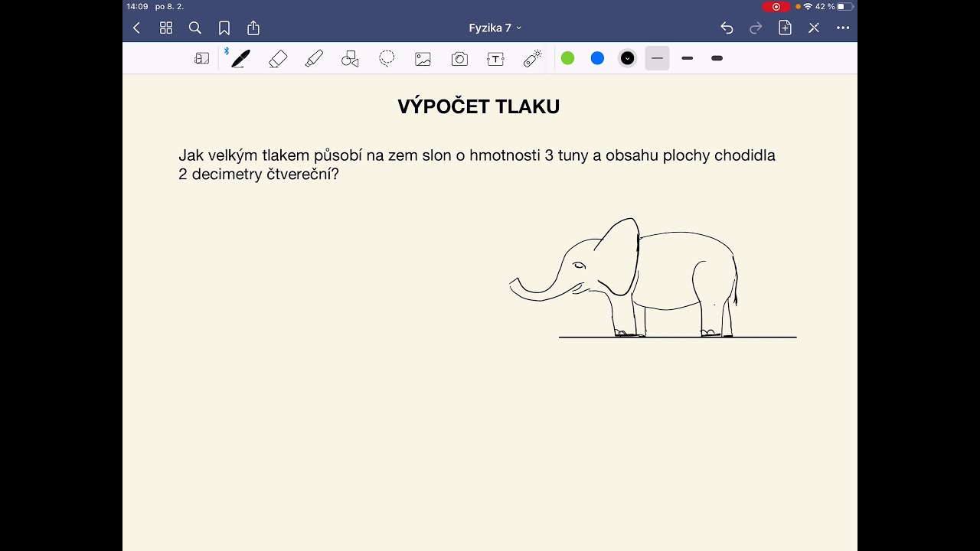Select the Eraser tool
Image resolution: width=980 pixels, height=551 pixels.
pyautogui.click(x=278, y=59)
